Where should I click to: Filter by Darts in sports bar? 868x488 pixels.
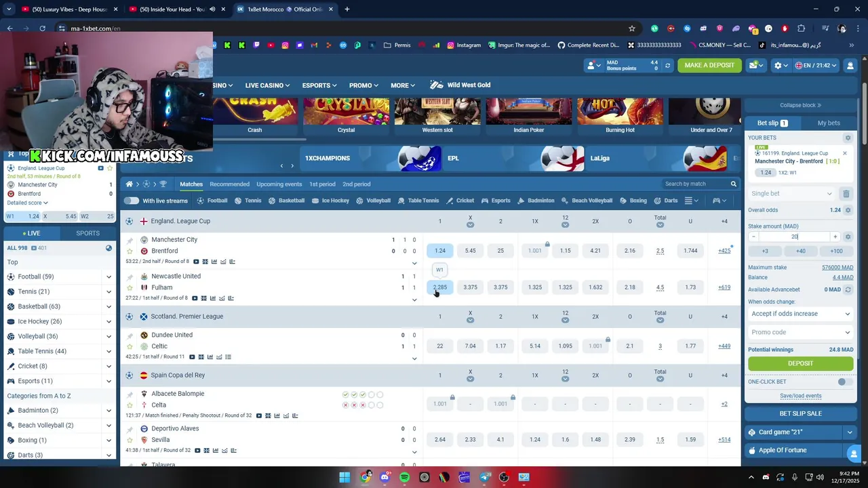665,201
